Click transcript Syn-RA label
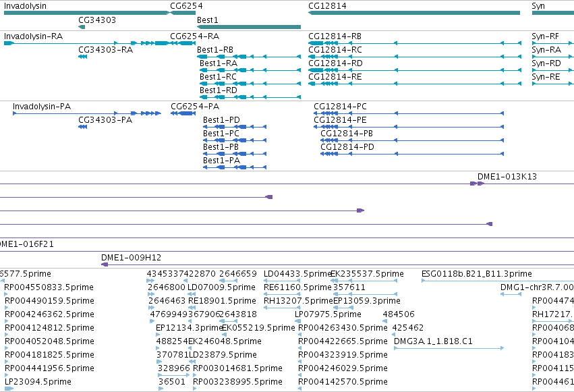This screenshot has height=392, width=574. click(546, 50)
